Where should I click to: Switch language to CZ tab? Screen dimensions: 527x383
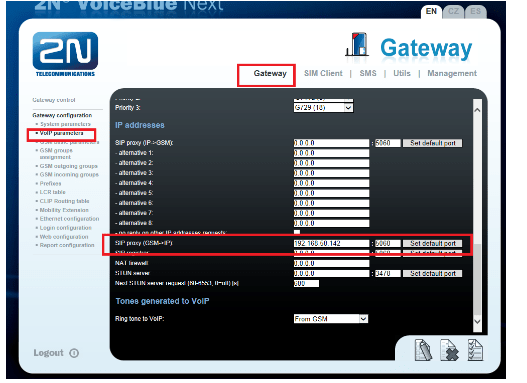tap(453, 11)
